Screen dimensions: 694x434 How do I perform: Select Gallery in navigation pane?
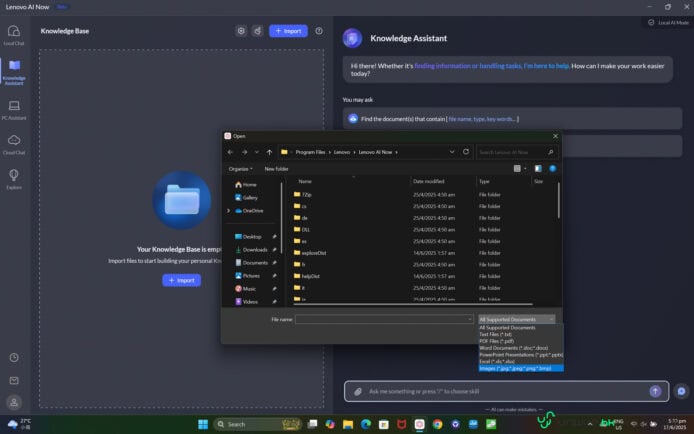coord(247,198)
